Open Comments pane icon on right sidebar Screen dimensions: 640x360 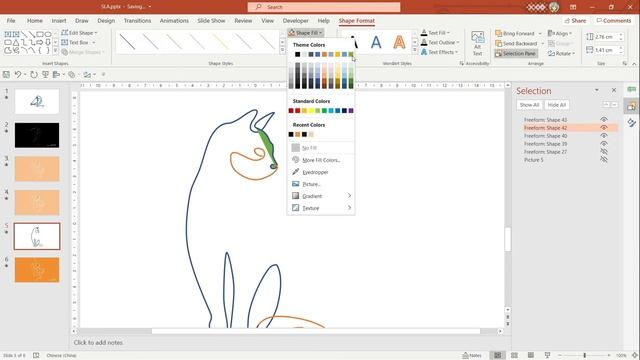tap(631, 89)
